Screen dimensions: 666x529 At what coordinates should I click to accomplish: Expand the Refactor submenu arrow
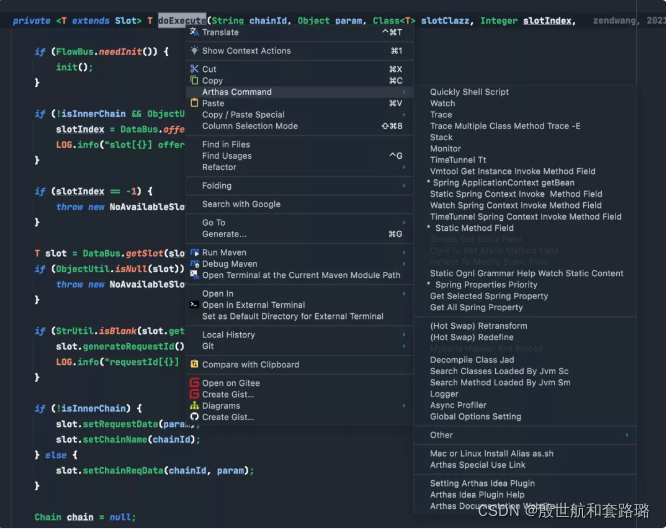tap(404, 167)
